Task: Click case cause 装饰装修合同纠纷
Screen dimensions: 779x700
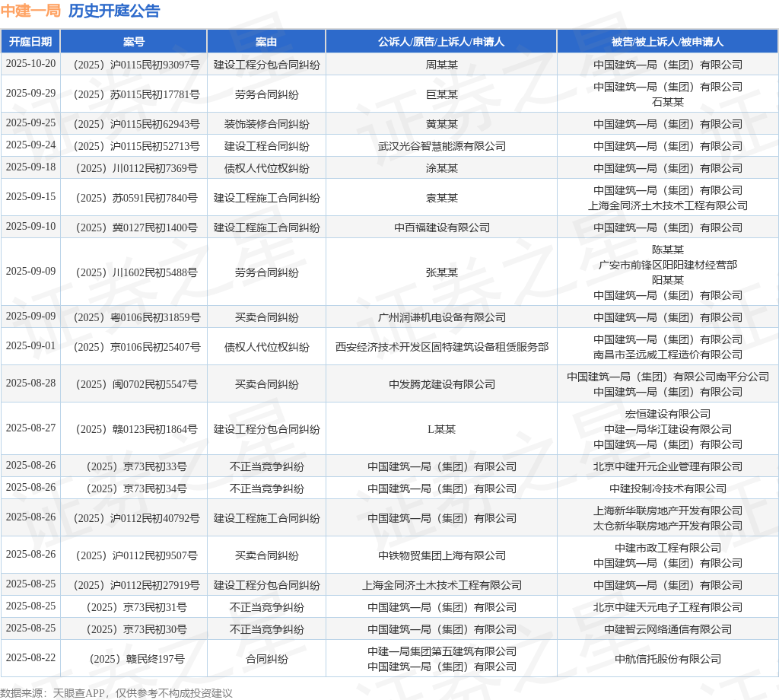Action: click(x=267, y=124)
